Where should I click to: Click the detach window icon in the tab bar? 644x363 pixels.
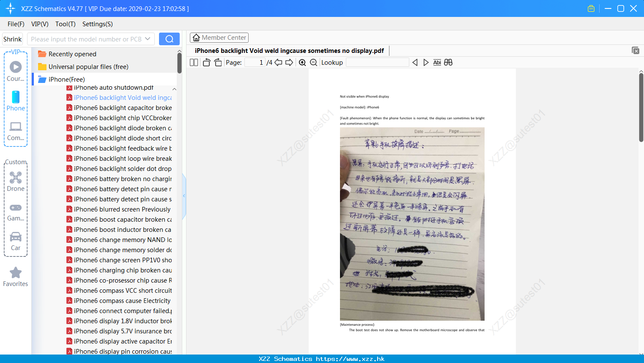click(636, 50)
